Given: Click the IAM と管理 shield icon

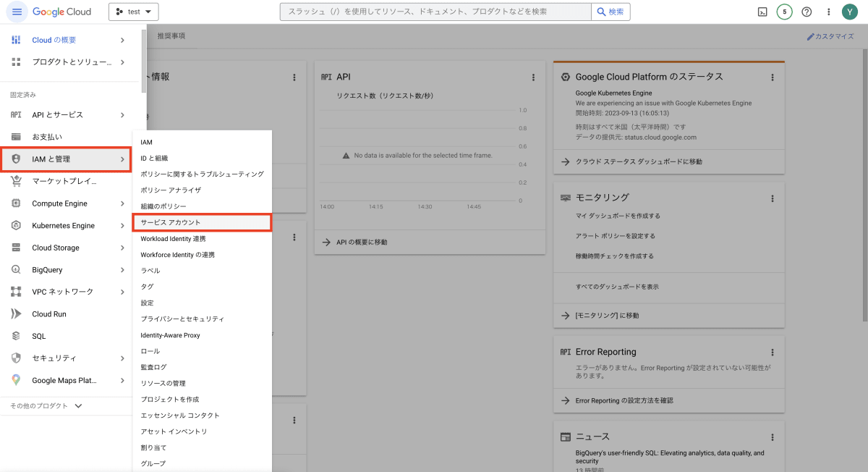Looking at the screenshot, I should (17, 159).
